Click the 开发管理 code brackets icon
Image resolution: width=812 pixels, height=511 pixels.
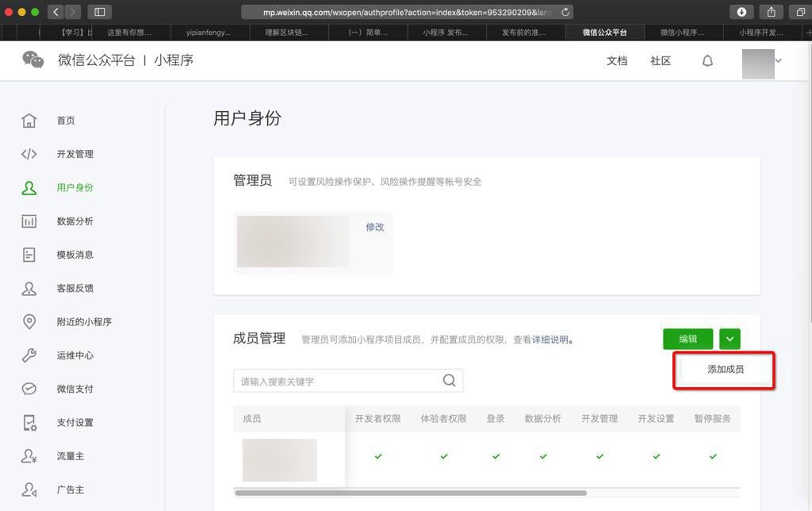point(29,154)
